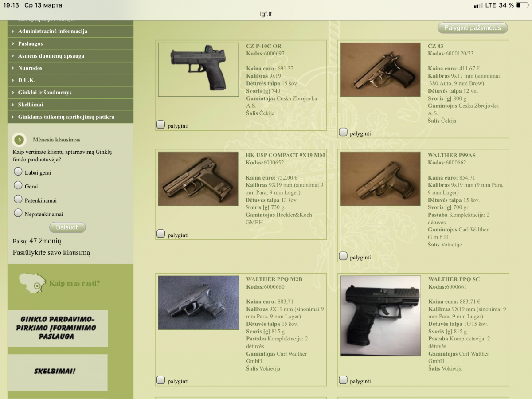
Task: Click the arrow beside D.U.K.
Action: pyautogui.click(x=13, y=80)
